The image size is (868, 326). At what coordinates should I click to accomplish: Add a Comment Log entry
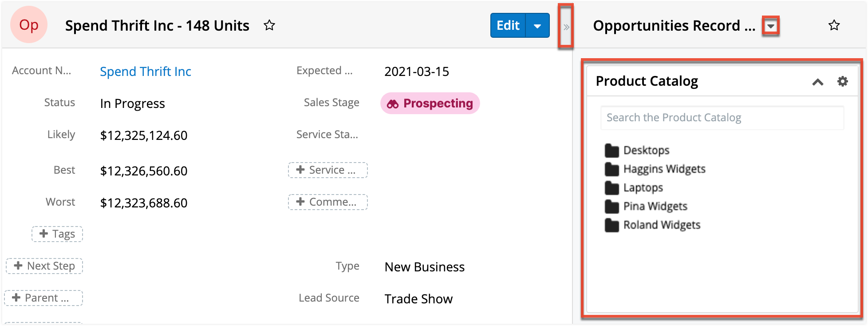pyautogui.click(x=328, y=202)
